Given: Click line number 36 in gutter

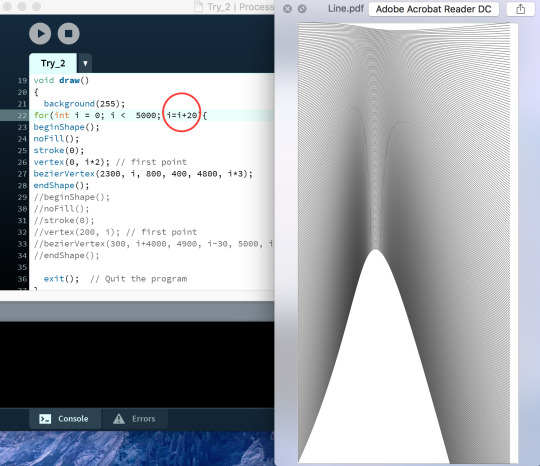Looking at the screenshot, I should pos(22,279).
